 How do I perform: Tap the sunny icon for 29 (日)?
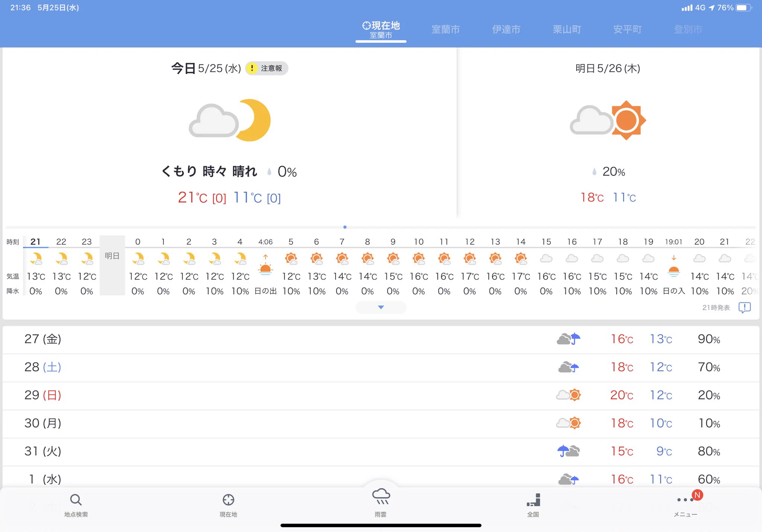pos(569,395)
